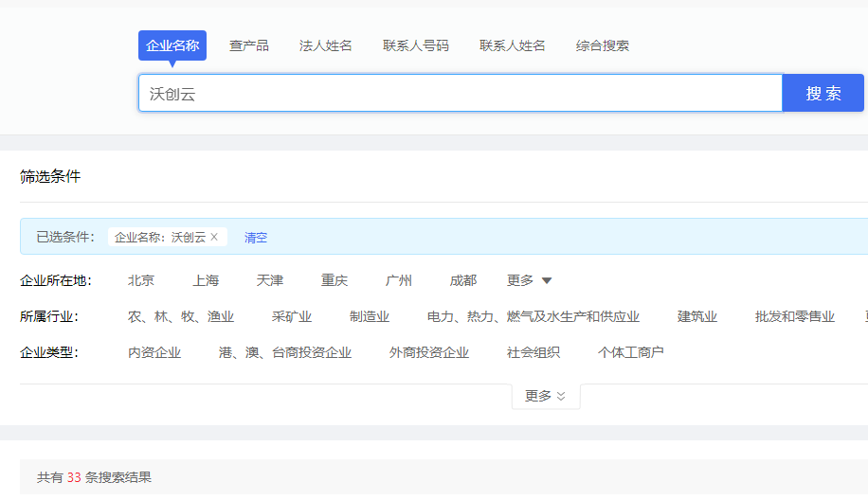Filter industry by 农、林、牧、渔业
Viewport: 868px width, 500px height.
click(x=181, y=316)
